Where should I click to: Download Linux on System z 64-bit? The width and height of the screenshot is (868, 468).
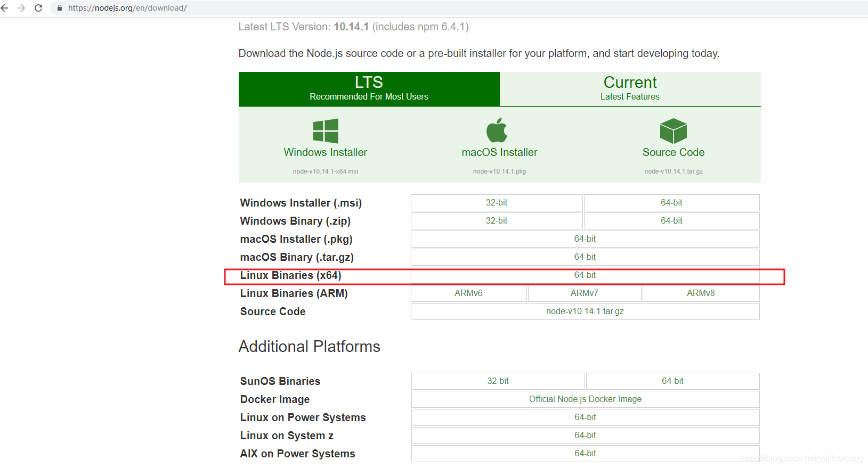coord(585,436)
